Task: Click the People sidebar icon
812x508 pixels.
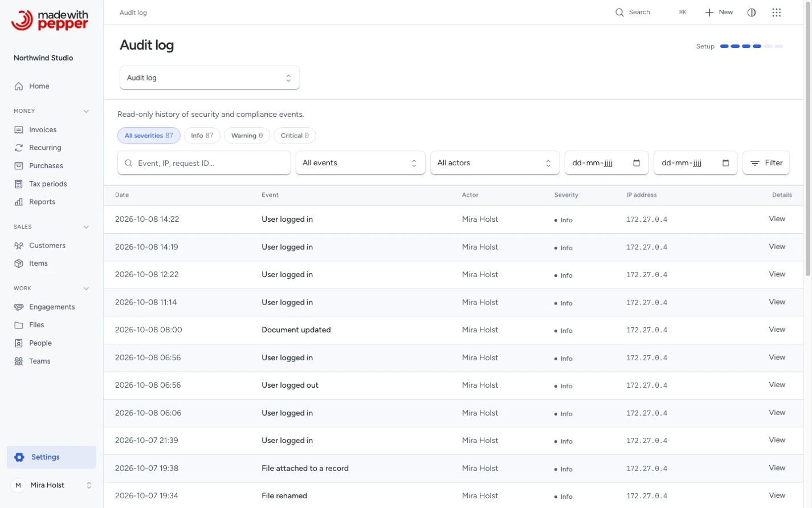Action: click(x=19, y=343)
